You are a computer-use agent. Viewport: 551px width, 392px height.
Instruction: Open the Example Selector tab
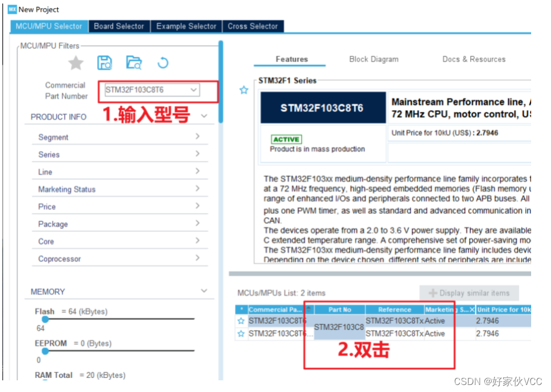(186, 26)
